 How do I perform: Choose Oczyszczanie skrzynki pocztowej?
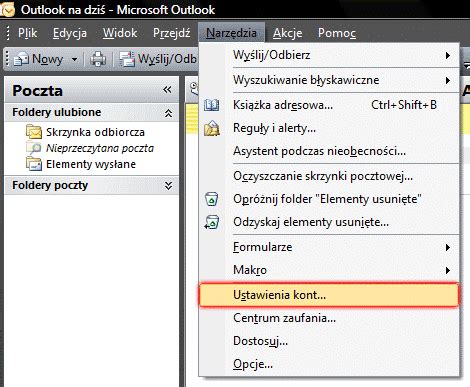329,176
